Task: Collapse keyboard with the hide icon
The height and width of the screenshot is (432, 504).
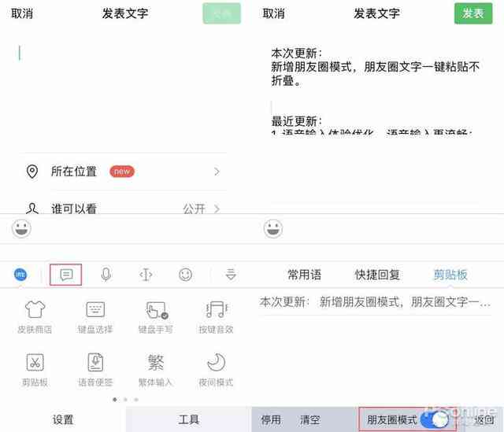Action: 231,275
